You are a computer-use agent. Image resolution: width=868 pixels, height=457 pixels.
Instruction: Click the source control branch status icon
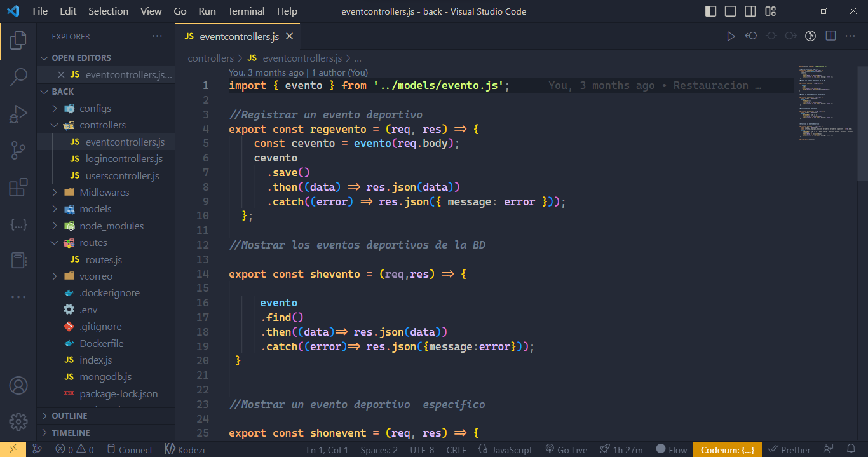pyautogui.click(x=37, y=449)
